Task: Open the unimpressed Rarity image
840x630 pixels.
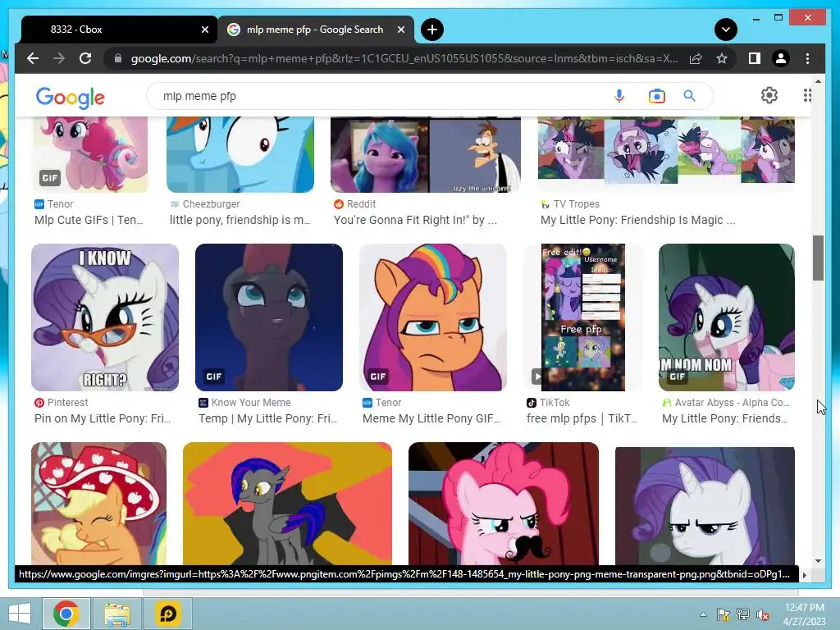Action: 705,506
